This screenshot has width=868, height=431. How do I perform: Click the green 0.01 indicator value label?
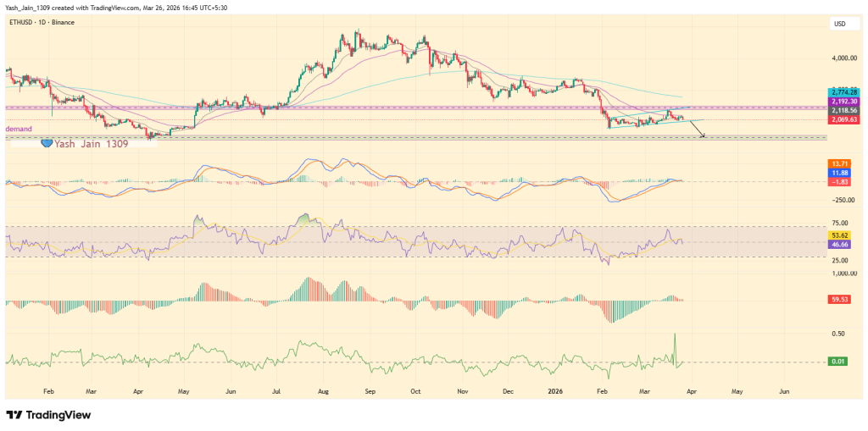tap(838, 362)
